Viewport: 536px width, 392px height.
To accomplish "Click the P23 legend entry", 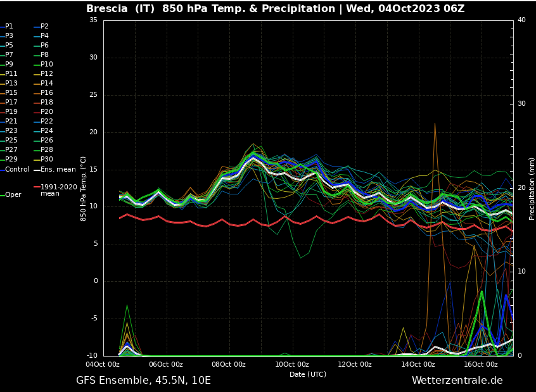I will (8, 131).
